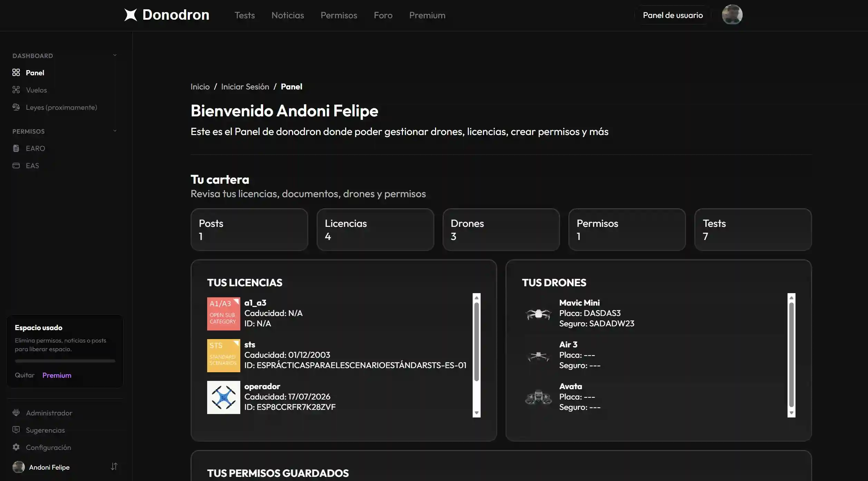Open the Noticias page
Viewport: 868px width, 481px height.
[x=287, y=15]
